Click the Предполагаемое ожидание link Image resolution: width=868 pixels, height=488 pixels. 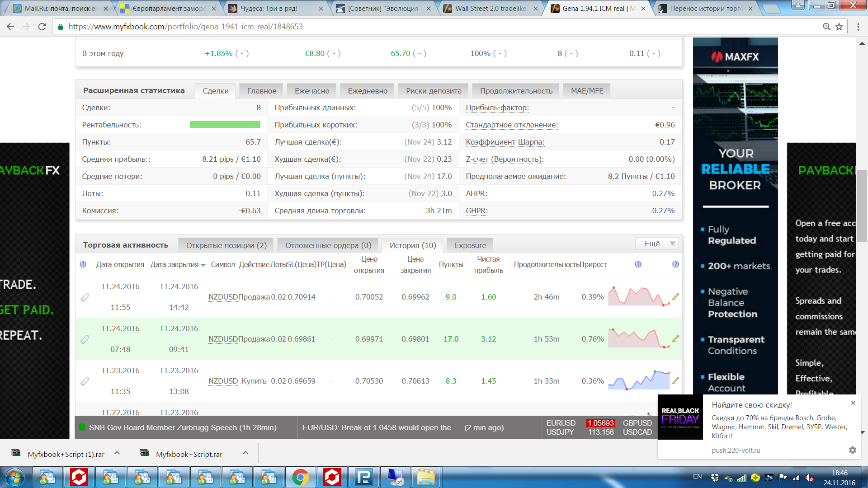coord(516,177)
